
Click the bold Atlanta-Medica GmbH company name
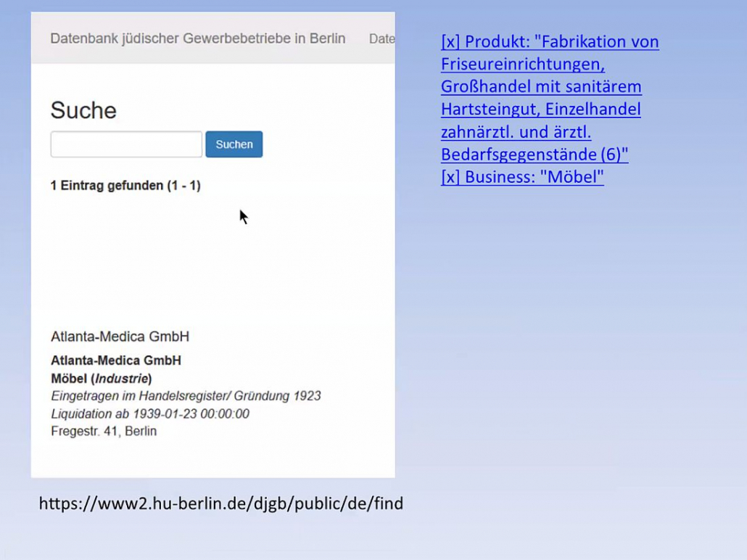tap(115, 361)
